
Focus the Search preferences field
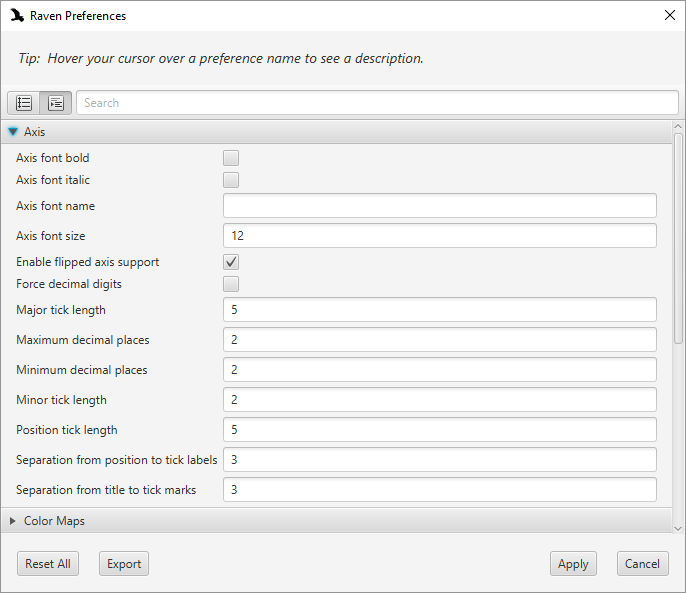coord(377,103)
